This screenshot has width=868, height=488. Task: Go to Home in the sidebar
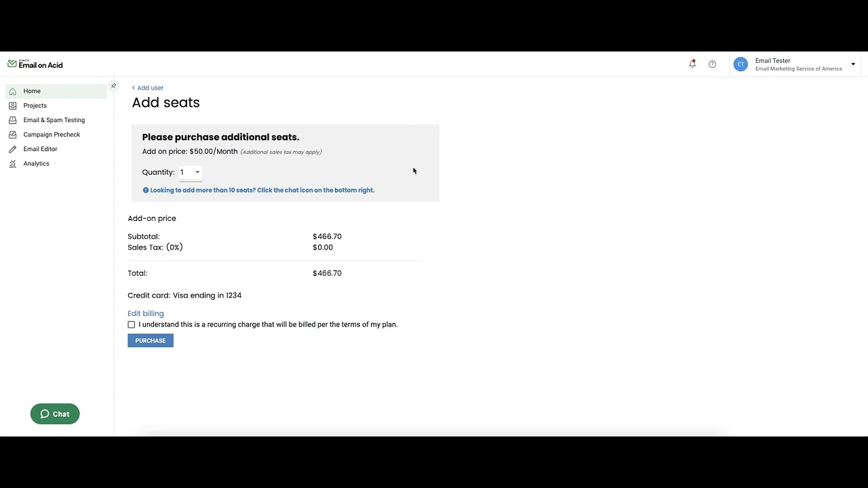pyautogui.click(x=32, y=91)
